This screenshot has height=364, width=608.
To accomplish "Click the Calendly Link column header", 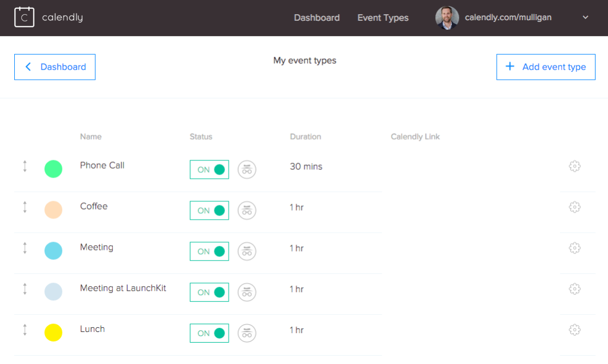I will tap(415, 137).
